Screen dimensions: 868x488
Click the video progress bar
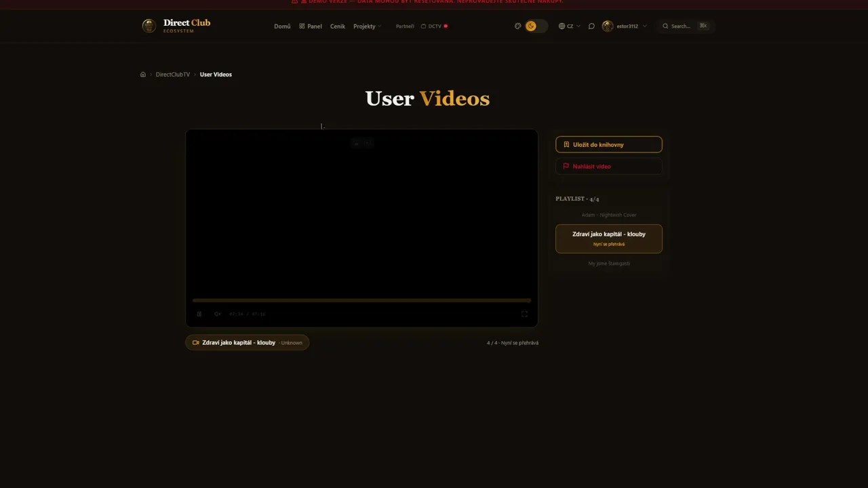click(361, 300)
